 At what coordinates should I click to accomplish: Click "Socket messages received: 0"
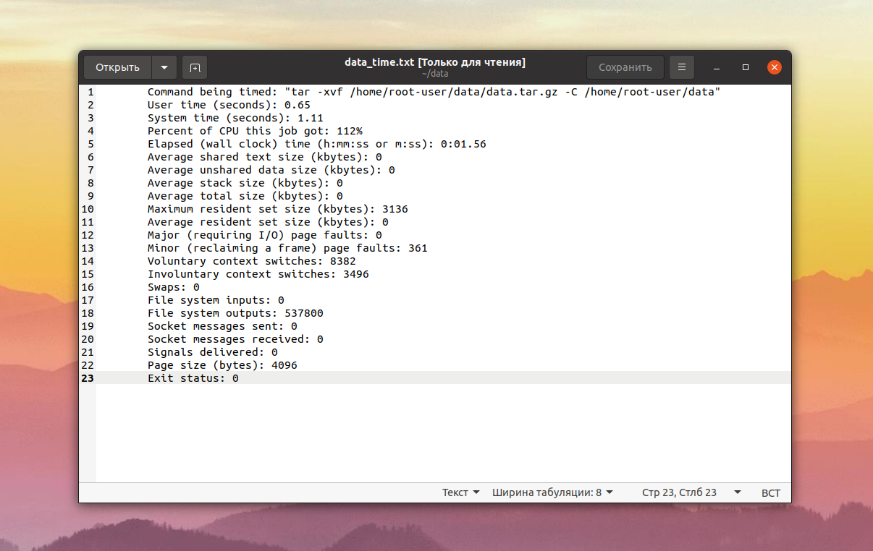[235, 340]
